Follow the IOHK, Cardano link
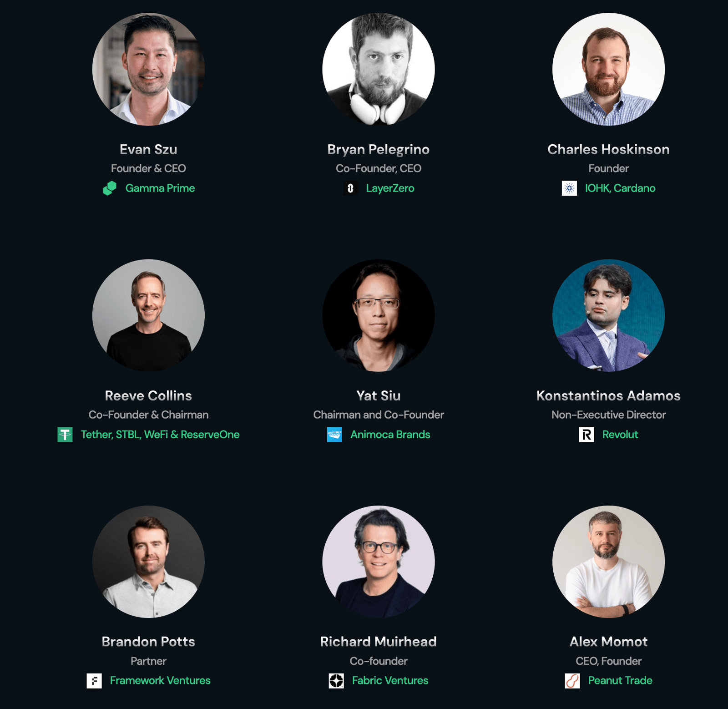The height and width of the screenshot is (709, 728). (620, 188)
